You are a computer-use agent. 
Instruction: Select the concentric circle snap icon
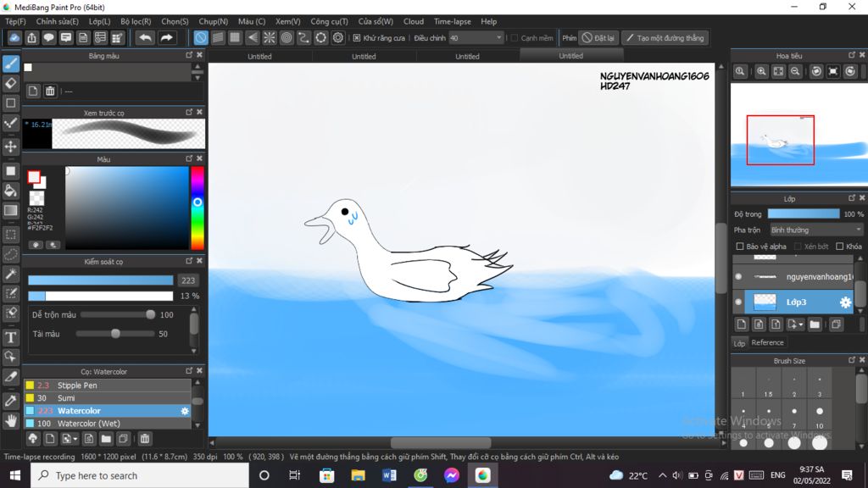click(x=287, y=37)
